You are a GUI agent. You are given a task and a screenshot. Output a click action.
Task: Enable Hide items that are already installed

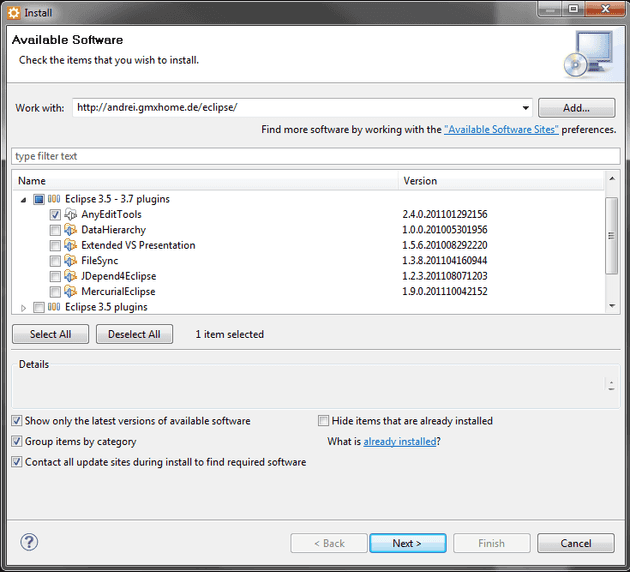click(323, 421)
